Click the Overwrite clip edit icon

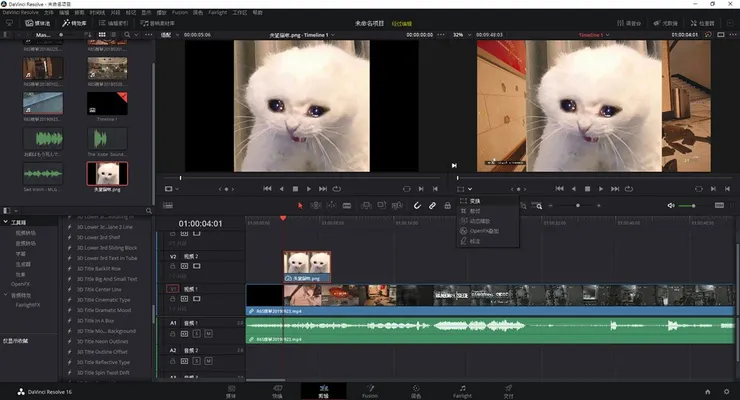pyautogui.click(x=381, y=206)
